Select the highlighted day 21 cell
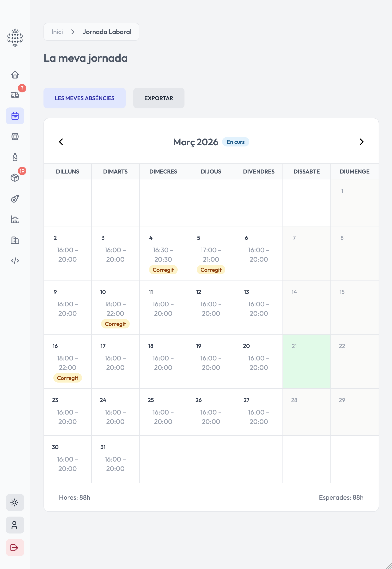 pyautogui.click(x=306, y=361)
